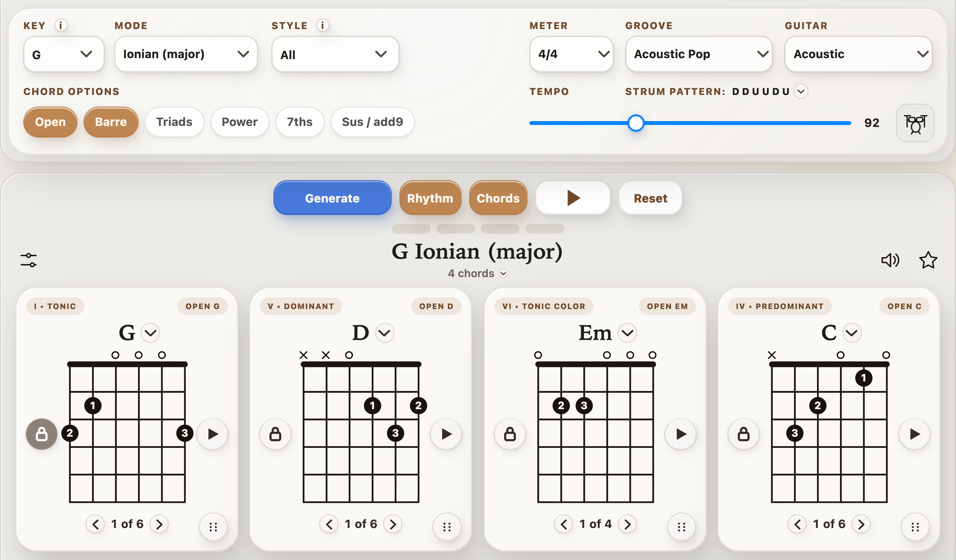This screenshot has height=560, width=956.
Task: Toggle the Open chord option
Action: 50,122
